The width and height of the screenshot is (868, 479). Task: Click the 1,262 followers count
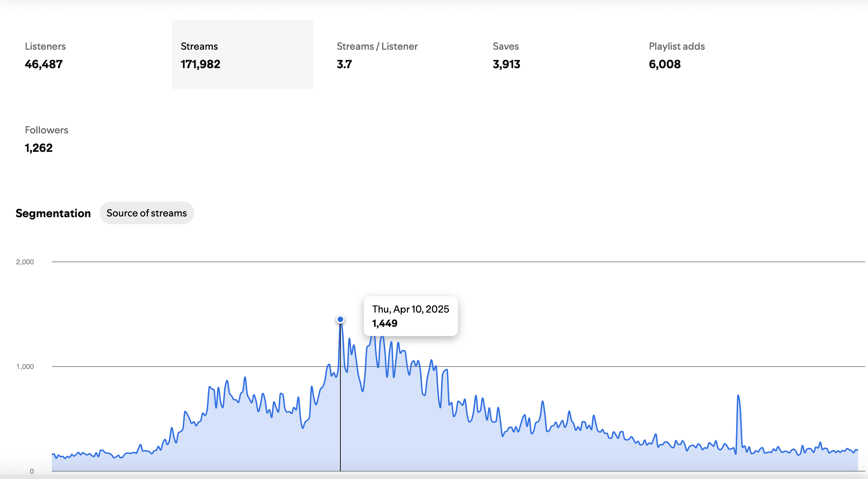pyautogui.click(x=39, y=148)
